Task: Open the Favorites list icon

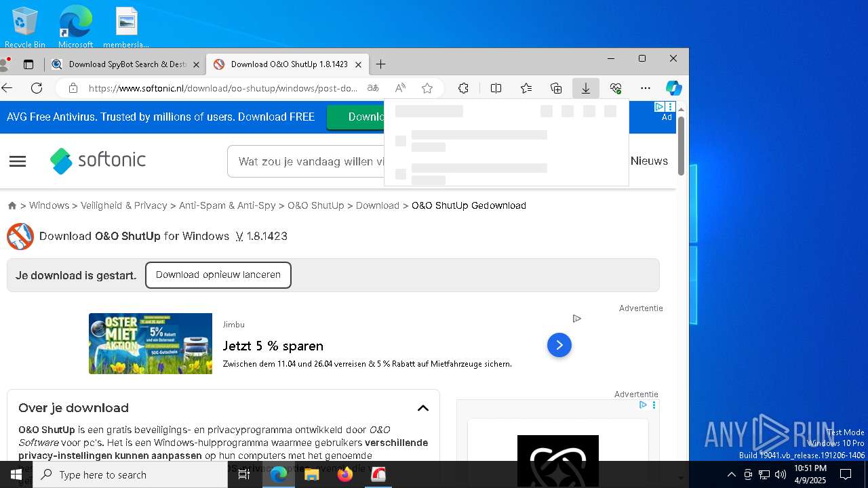Action: [x=526, y=88]
